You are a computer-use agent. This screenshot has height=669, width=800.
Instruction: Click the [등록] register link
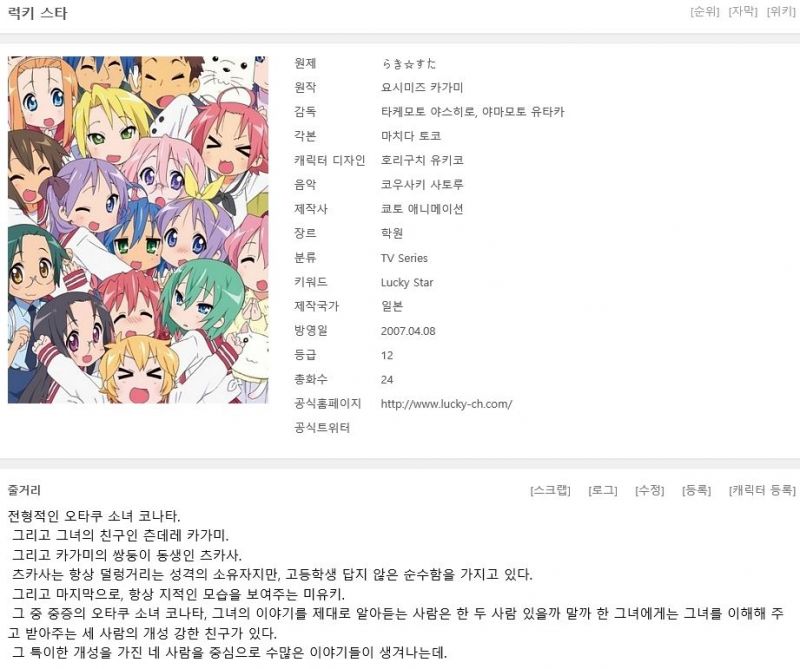point(696,490)
